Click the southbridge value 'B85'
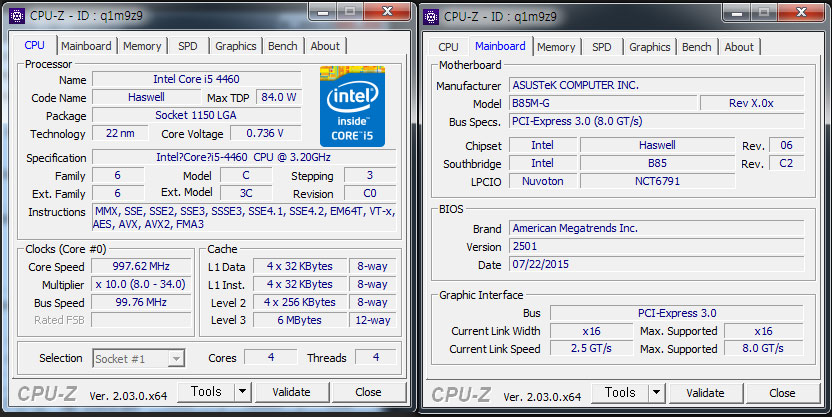Screen dimensions: 832x417 657,163
